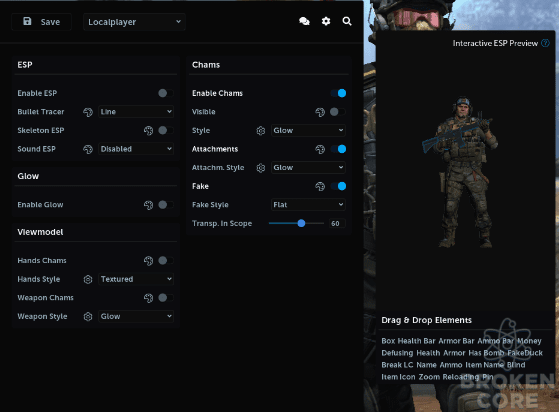Select the Reloading drag element
The width and height of the screenshot is (559, 412).
pyautogui.click(x=461, y=377)
